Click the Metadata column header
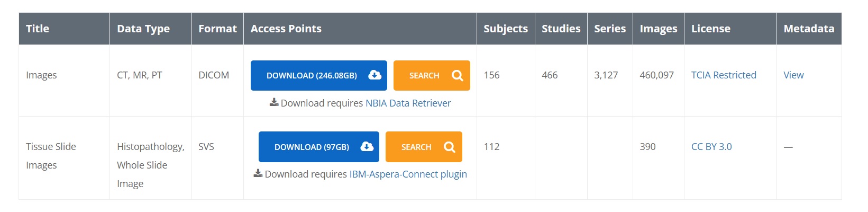 tap(809, 29)
